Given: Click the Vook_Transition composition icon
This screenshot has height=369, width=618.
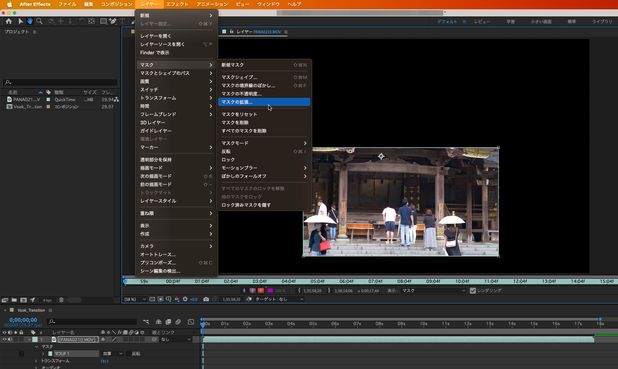Looking at the screenshot, I should [9, 106].
